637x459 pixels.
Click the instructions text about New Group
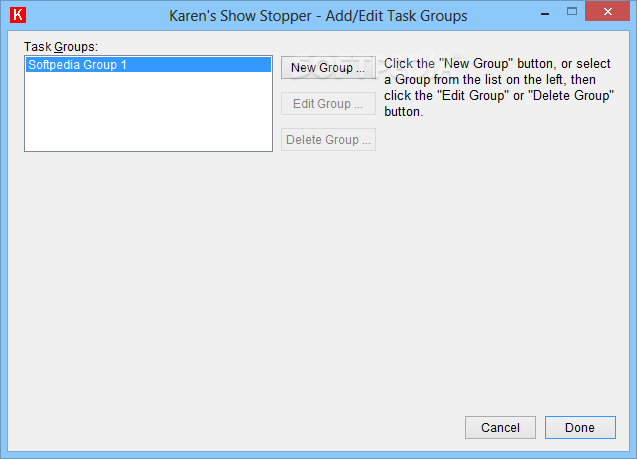[x=499, y=87]
